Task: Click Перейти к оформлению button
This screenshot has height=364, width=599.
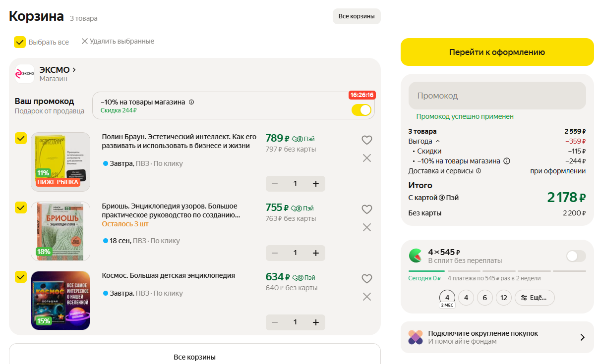Action: tap(497, 52)
